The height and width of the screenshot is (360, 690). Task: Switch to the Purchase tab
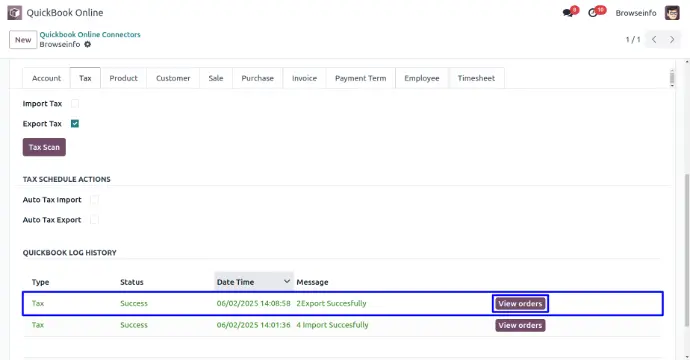tap(257, 78)
